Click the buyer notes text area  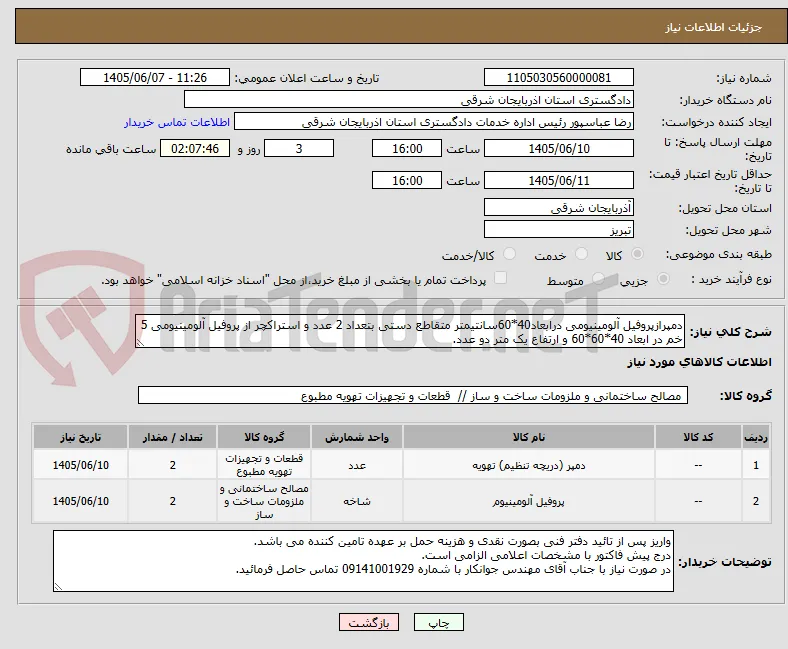click(363, 561)
